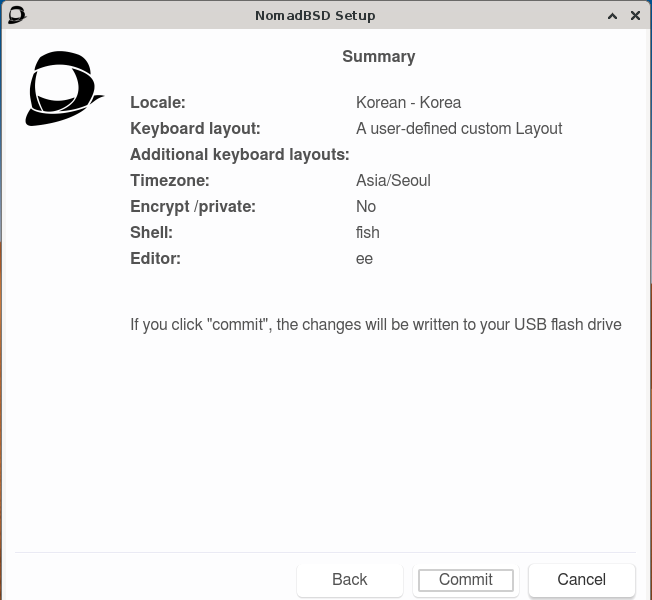Viewport: 652px width, 600px height.
Task: Click the 'Locale:' label
Action: [x=158, y=102]
